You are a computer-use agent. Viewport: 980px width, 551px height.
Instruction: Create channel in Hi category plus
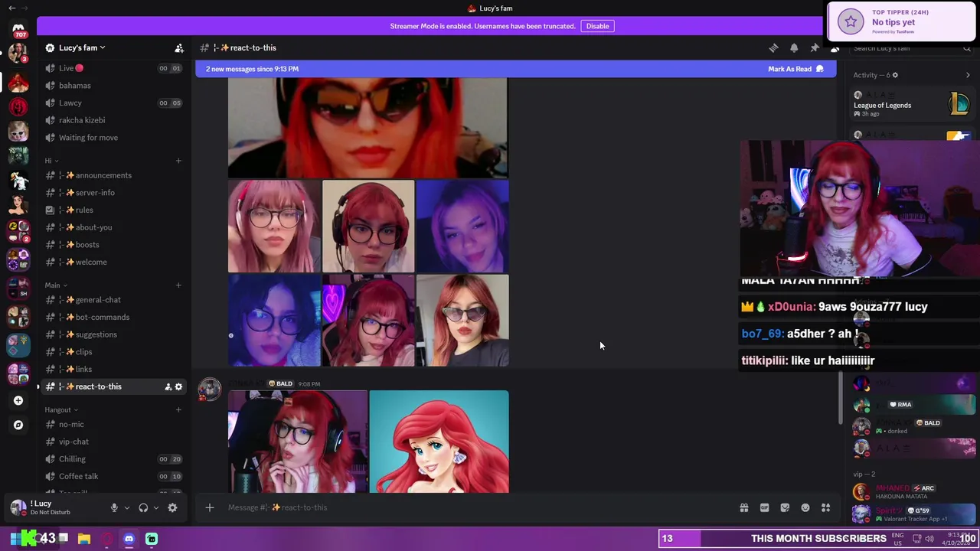pyautogui.click(x=178, y=161)
